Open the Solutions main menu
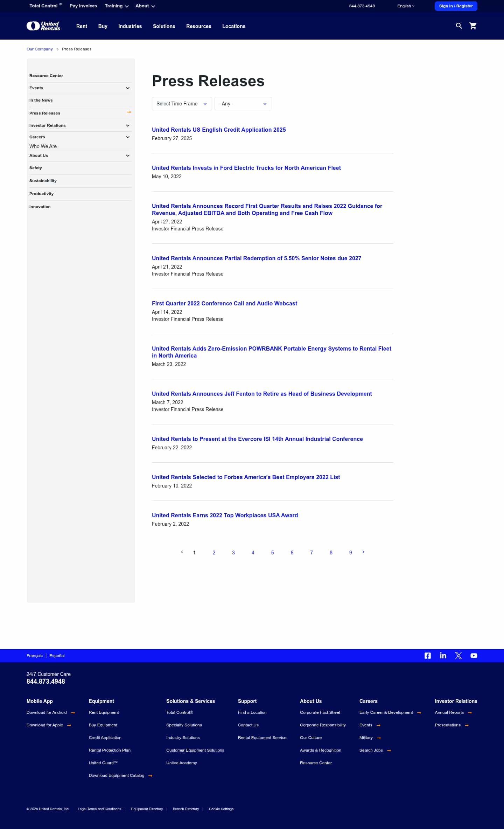Viewport: 504px width, 829px height. [x=164, y=26]
